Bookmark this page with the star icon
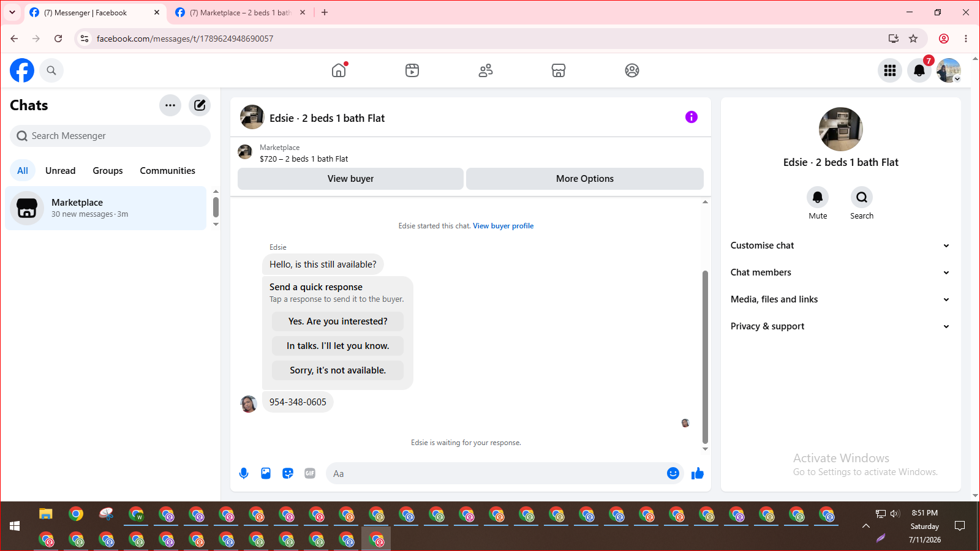 pos(913,39)
